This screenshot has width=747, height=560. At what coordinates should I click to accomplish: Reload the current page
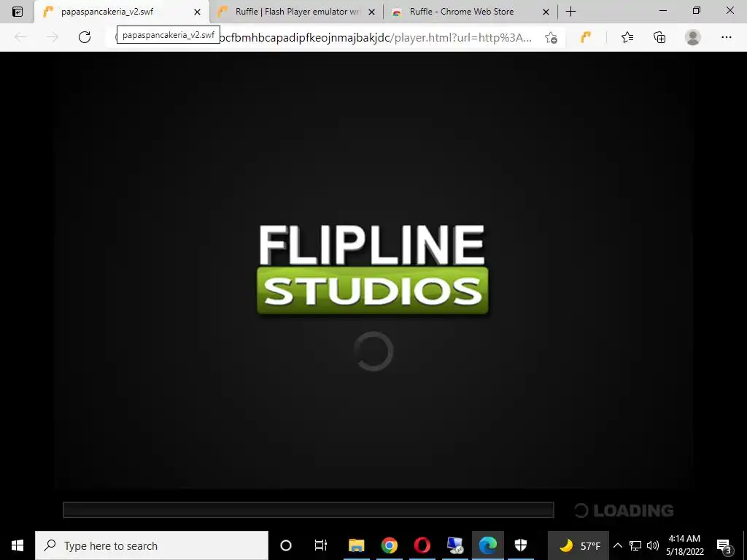coord(85,37)
